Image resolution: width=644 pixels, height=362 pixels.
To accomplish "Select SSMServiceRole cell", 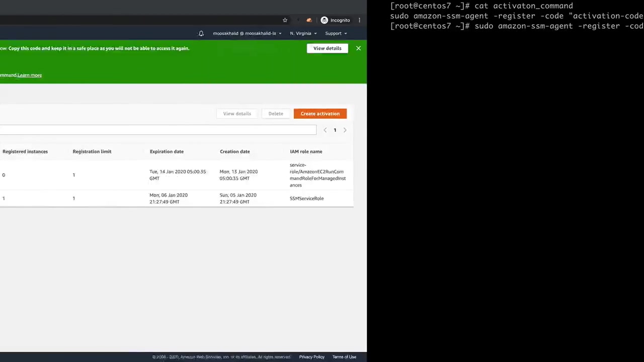I will point(307,199).
